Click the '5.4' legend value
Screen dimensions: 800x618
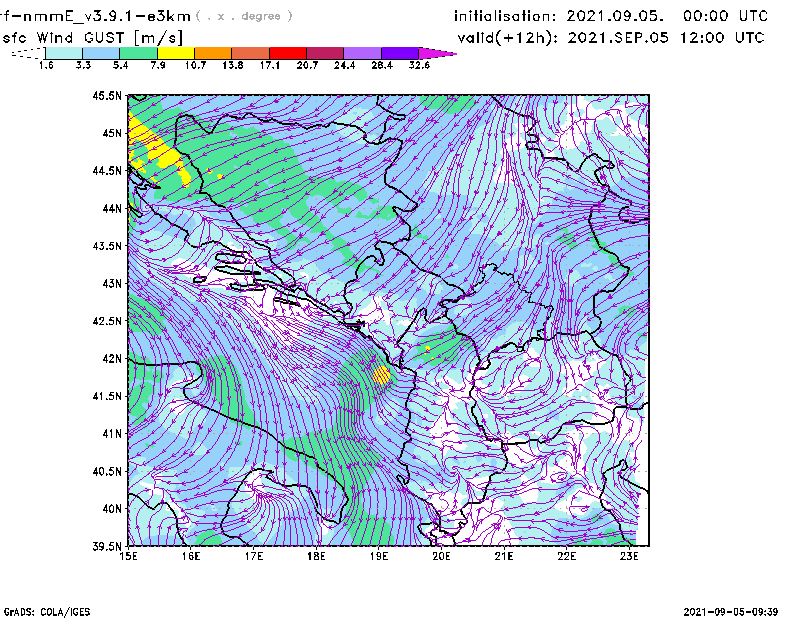click(120, 65)
